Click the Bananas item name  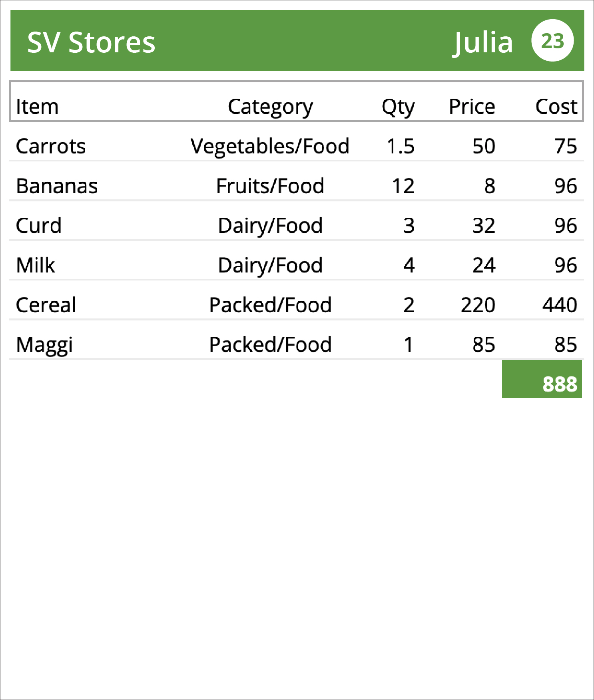(x=57, y=186)
